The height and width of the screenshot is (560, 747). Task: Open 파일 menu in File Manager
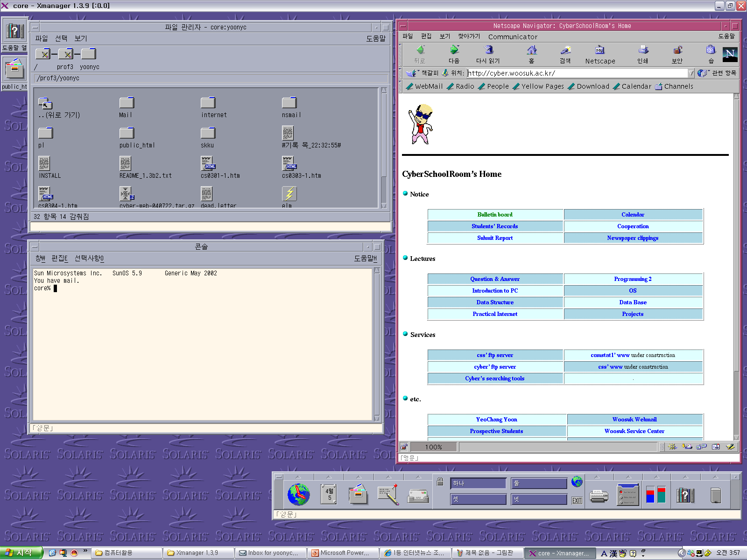coord(42,38)
